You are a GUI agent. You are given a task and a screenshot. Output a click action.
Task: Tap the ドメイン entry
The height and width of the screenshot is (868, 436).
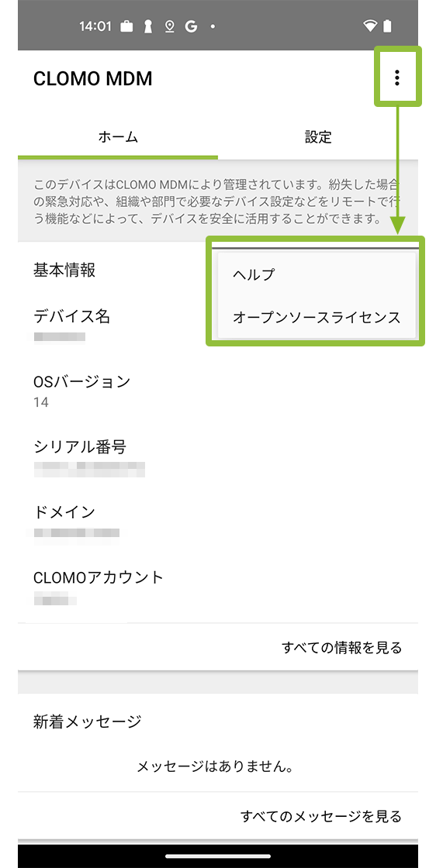218,522
